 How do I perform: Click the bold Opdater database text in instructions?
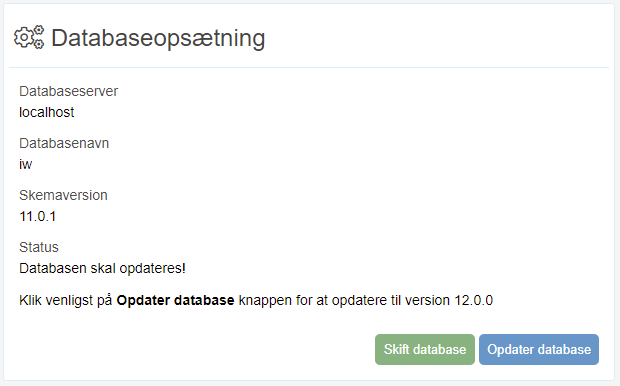point(176,301)
